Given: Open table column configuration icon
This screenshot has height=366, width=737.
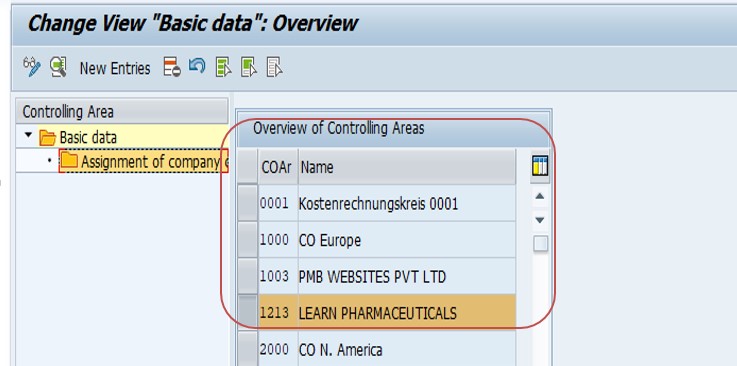Looking at the screenshot, I should [540, 166].
